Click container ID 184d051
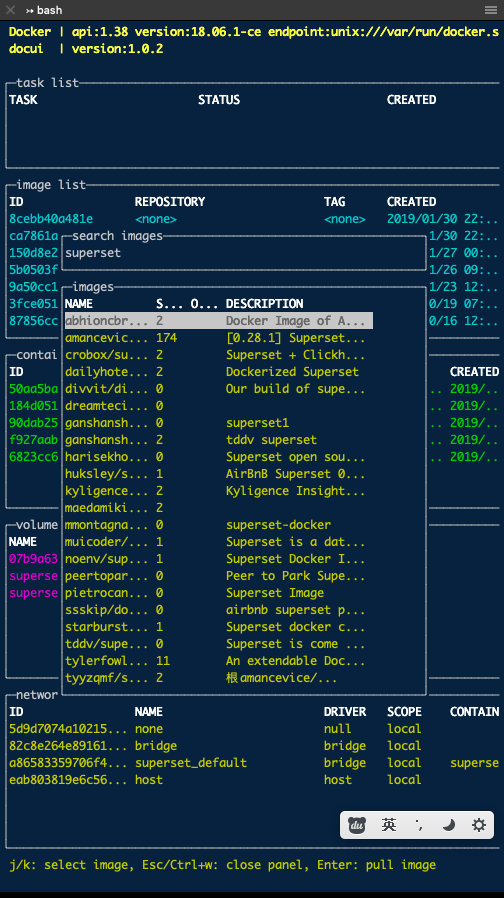 34,405
